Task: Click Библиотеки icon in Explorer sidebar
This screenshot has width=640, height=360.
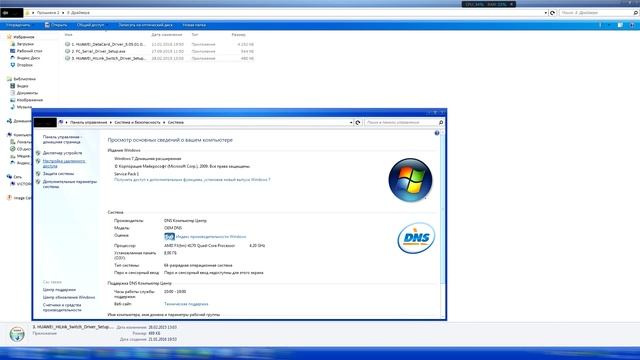Action: pos(9,79)
